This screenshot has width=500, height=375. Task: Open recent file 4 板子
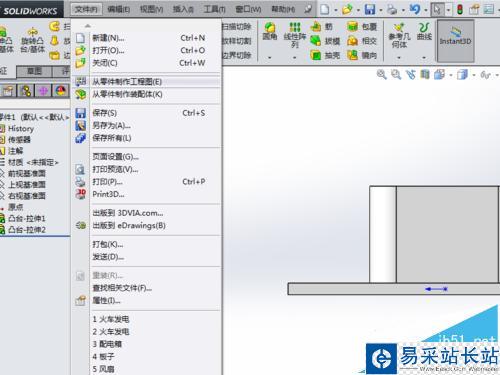tap(147, 357)
